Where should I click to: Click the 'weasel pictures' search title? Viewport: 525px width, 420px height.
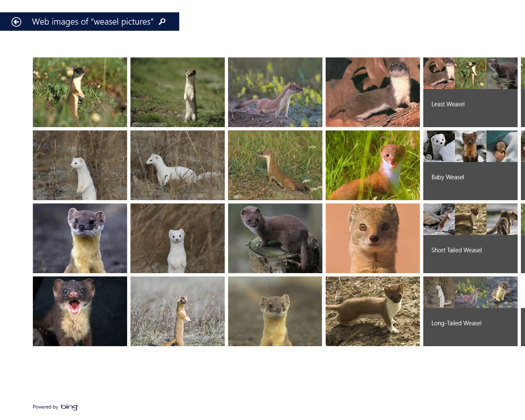click(x=93, y=22)
